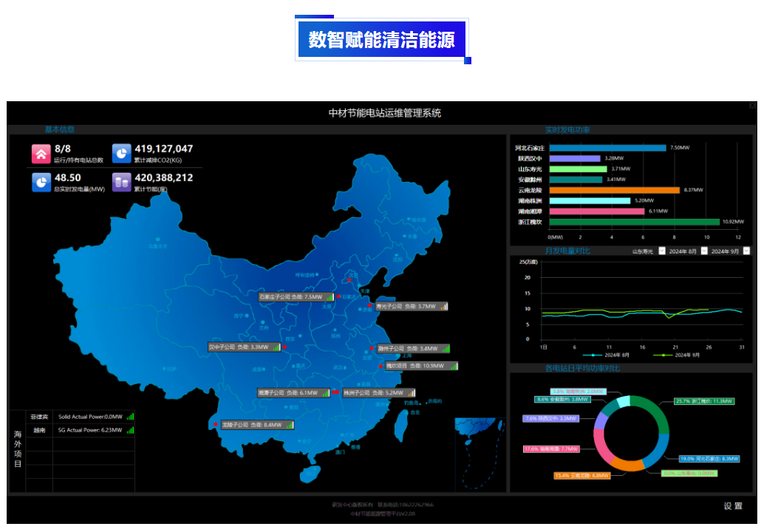Click signal bars beside Solid Actual Power

tap(130, 417)
